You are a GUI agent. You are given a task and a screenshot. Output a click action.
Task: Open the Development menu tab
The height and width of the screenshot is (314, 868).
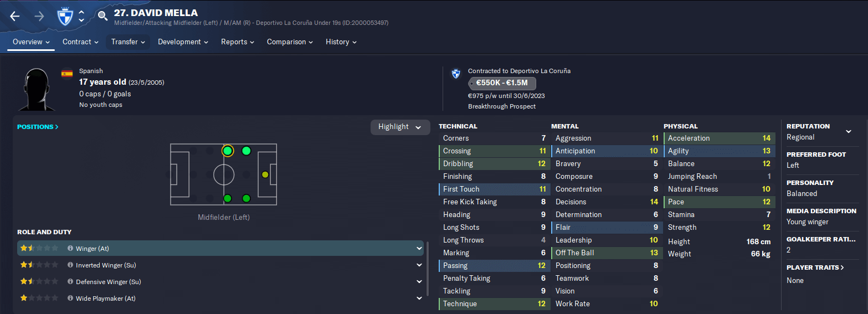click(x=183, y=42)
